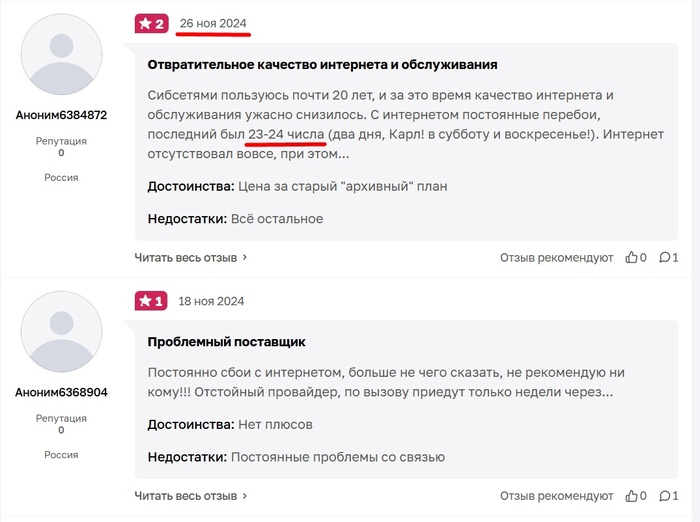The image size is (700, 522).
Task: Click the thumbs-up icon on second review
Action: pos(631,496)
